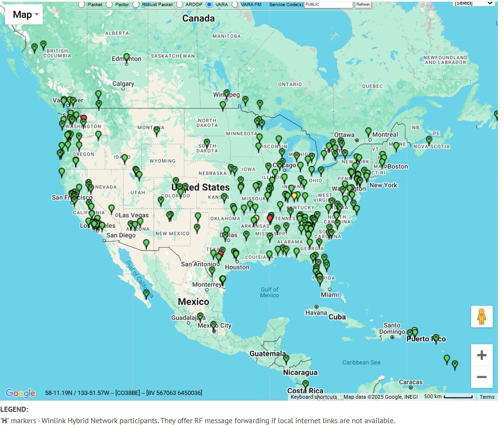
Task: Open the Terms link
Action: 488,397
